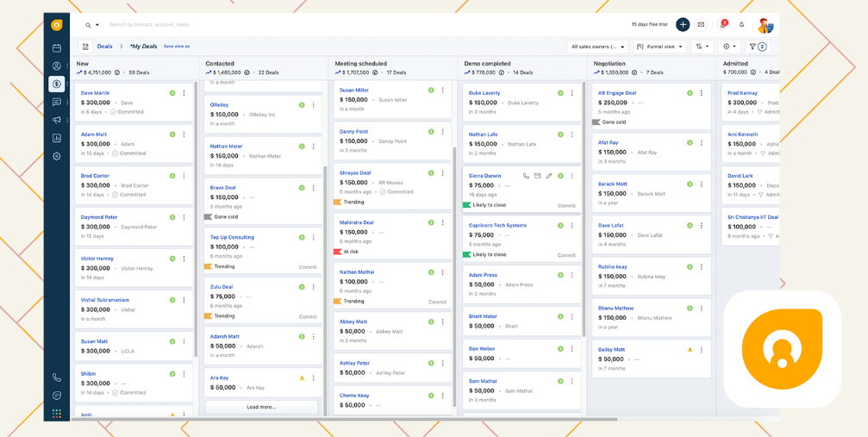The width and height of the screenshot is (868, 437).
Task: Click the Deals breadcrumb link
Action: [105, 47]
